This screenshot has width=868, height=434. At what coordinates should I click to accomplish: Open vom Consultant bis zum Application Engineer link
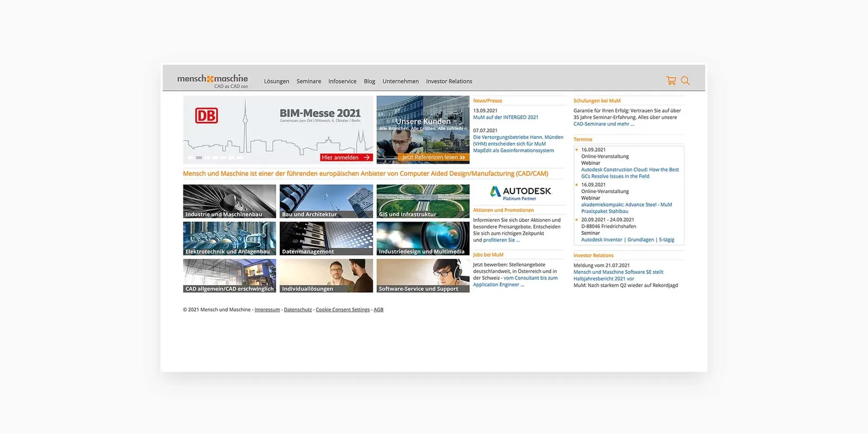pos(515,281)
